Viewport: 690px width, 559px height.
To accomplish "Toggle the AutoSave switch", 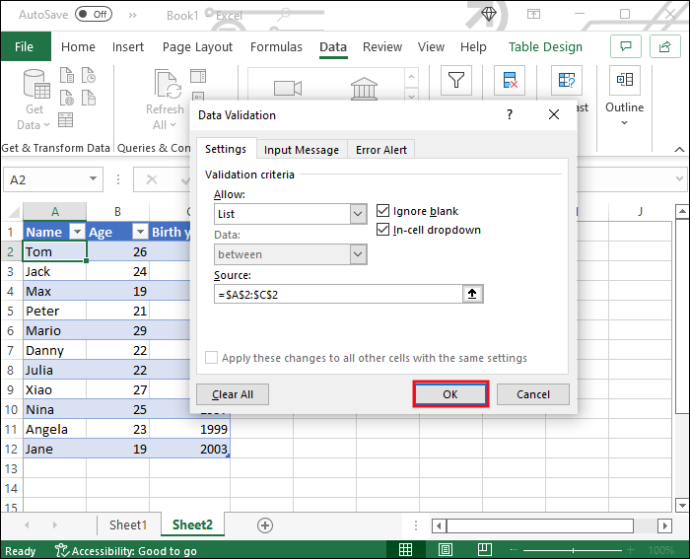I will [x=93, y=15].
